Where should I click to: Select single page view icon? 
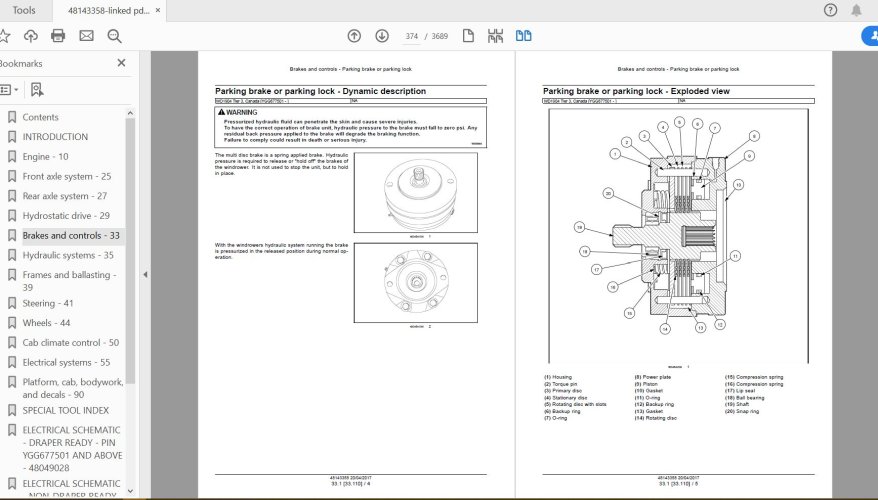(468, 36)
